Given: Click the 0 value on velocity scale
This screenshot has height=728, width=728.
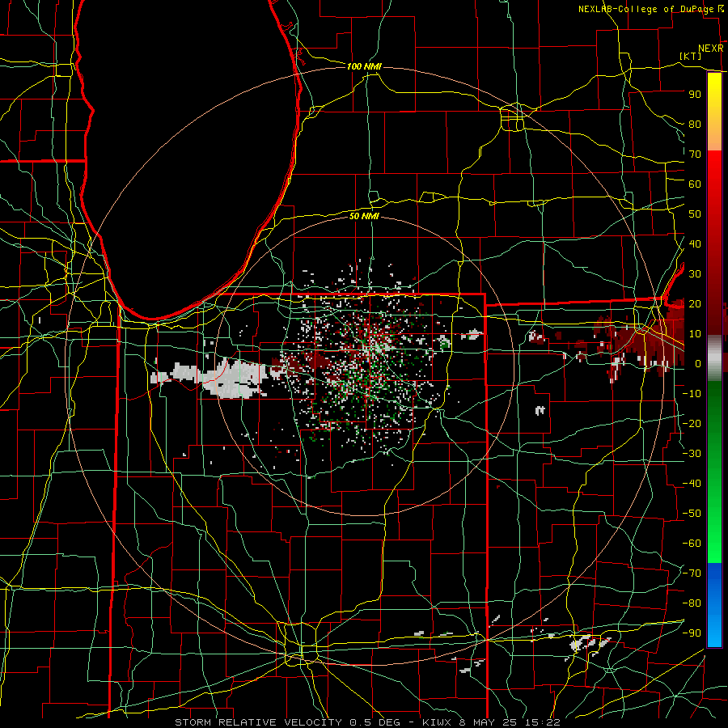Looking at the screenshot, I should tap(698, 363).
